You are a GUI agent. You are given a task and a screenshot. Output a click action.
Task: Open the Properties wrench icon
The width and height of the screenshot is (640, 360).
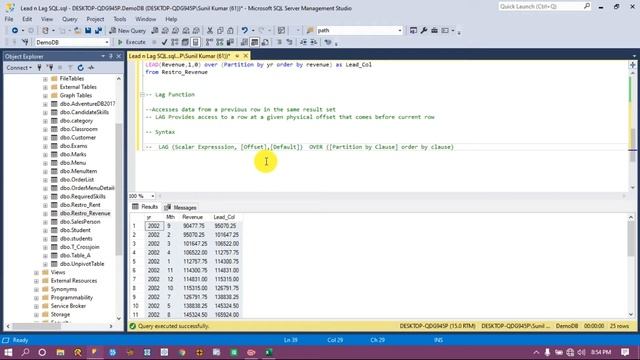424,31
